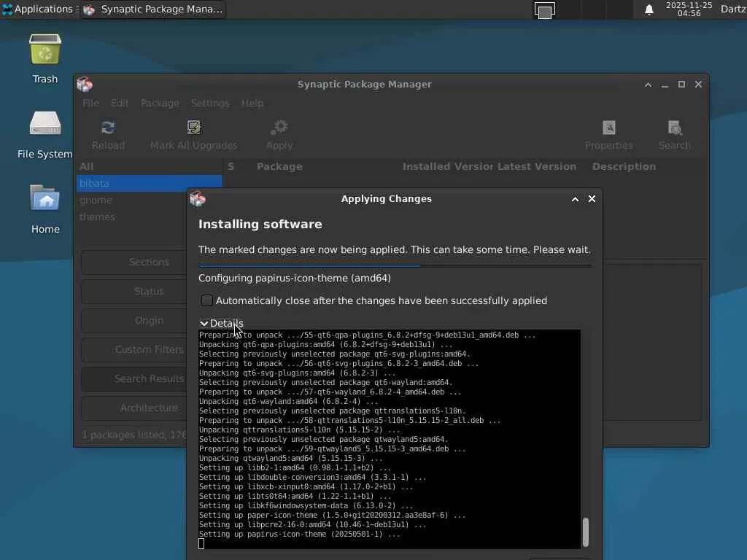Sort by the Package column header

pos(279,167)
